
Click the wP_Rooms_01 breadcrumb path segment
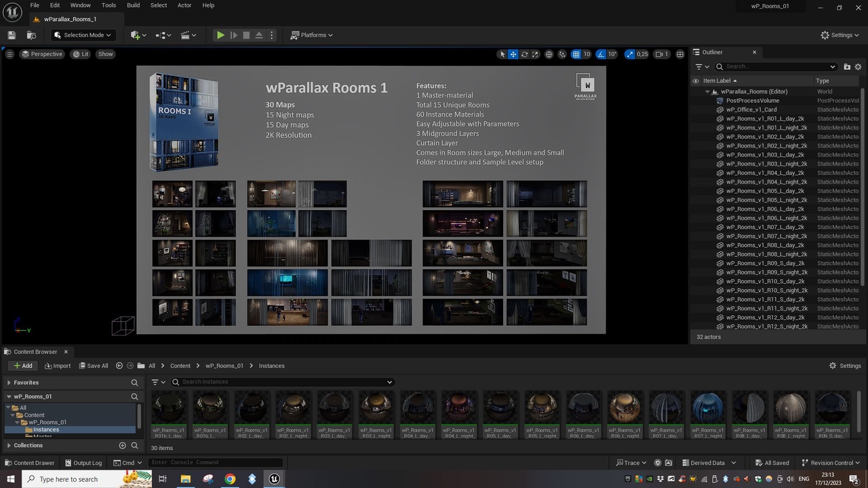[224, 366]
